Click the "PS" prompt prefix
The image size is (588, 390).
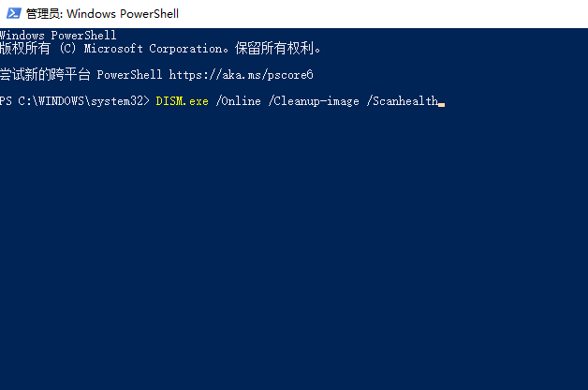point(7,101)
